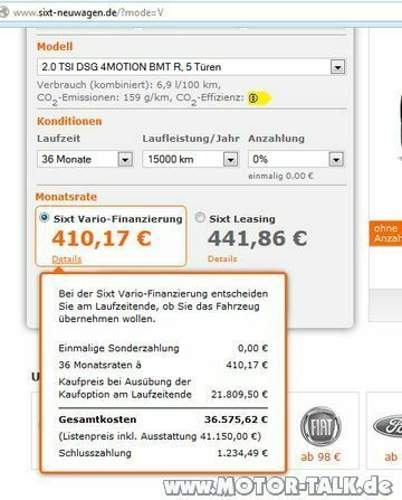The image size is (402, 500).
Task: Click the browser site globe icon
Action: [4, 13]
